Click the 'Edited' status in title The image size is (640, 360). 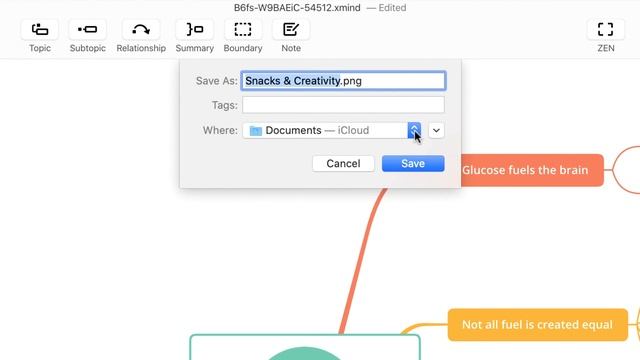[392, 8]
